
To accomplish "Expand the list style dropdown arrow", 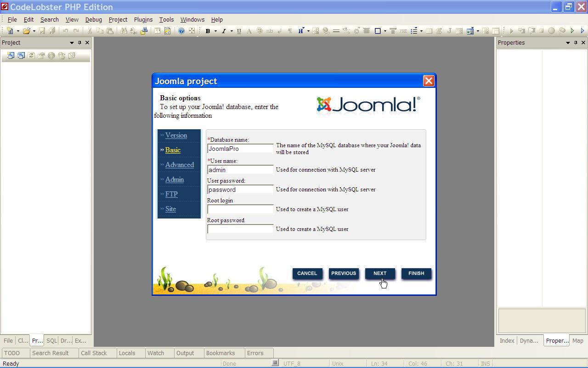I will point(421,31).
